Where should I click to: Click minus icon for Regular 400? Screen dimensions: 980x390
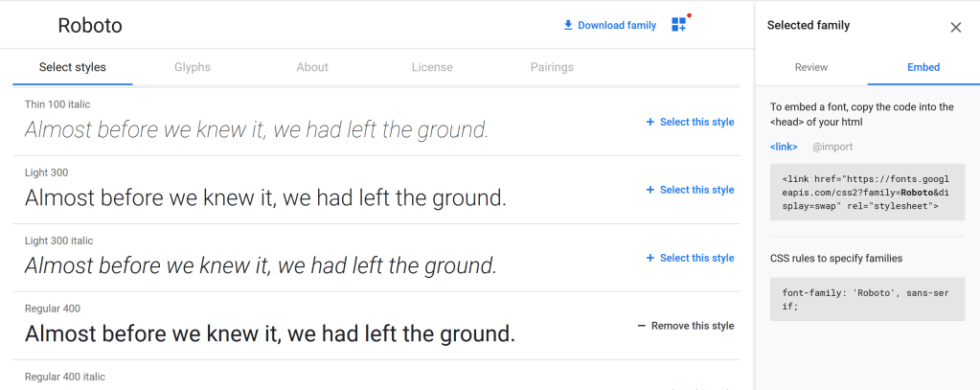[x=642, y=327]
